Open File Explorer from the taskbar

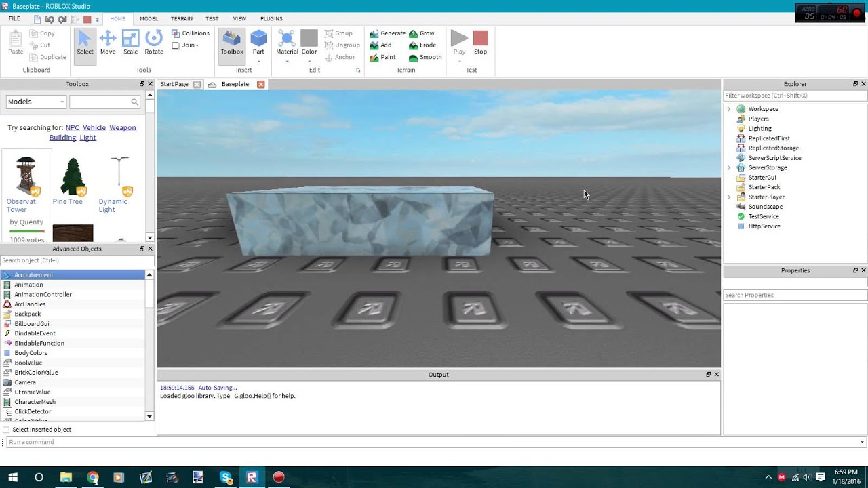pos(66,478)
